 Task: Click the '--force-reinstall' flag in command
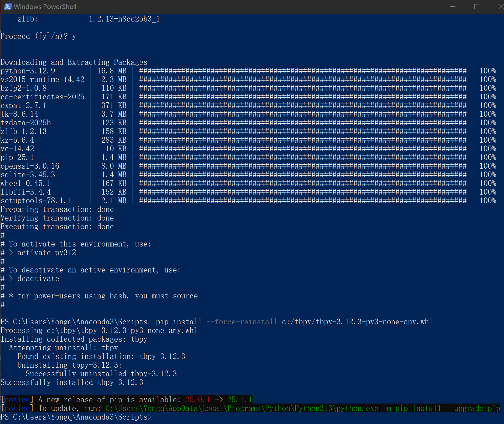[x=242, y=322]
